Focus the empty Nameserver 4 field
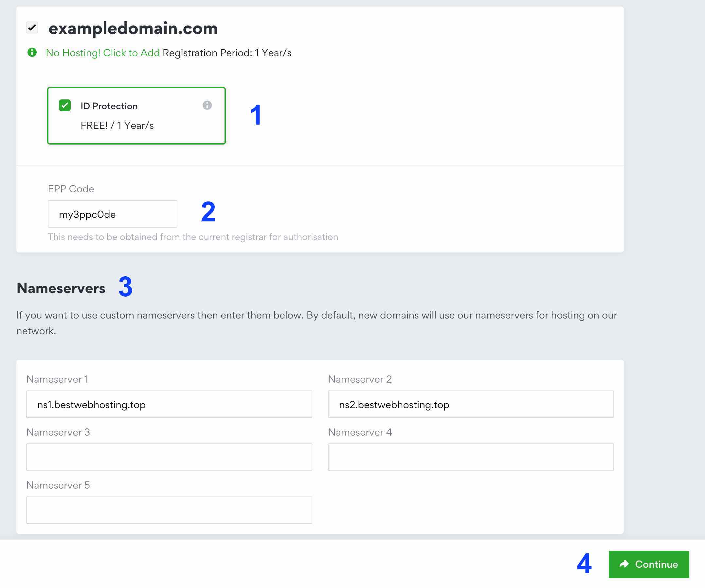This screenshot has height=588, width=705. (471, 457)
